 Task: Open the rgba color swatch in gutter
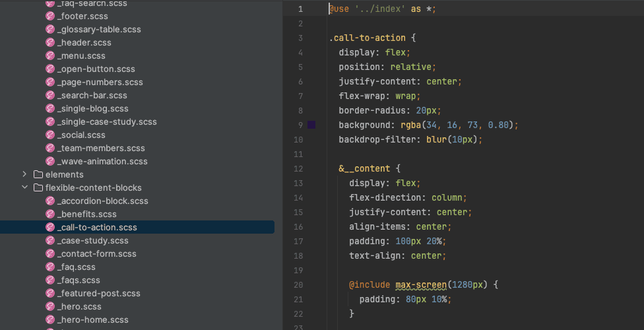[311, 125]
